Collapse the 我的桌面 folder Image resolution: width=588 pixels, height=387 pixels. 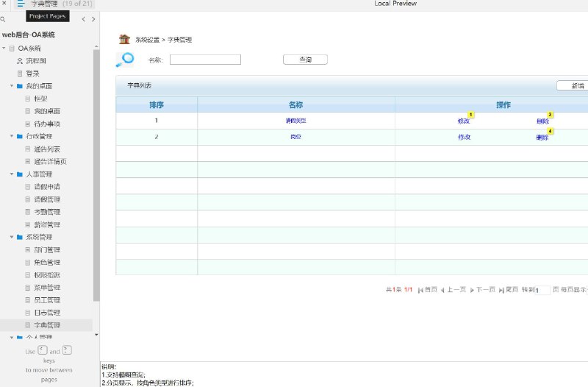12,85
